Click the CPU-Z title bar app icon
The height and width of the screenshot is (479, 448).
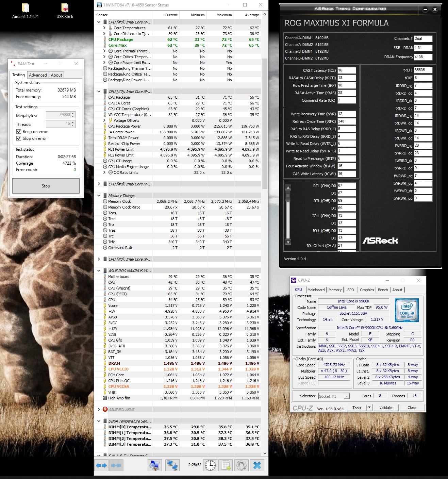coord(294,280)
